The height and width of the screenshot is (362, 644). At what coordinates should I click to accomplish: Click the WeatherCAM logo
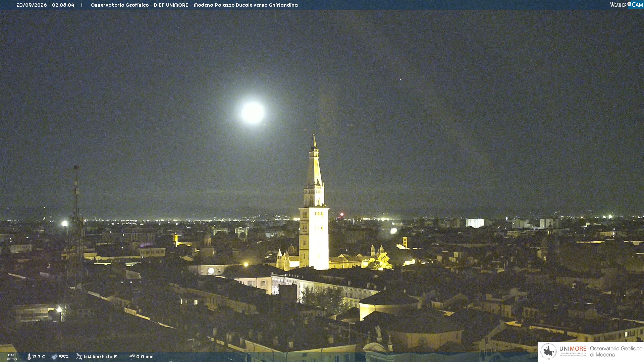coord(626,5)
